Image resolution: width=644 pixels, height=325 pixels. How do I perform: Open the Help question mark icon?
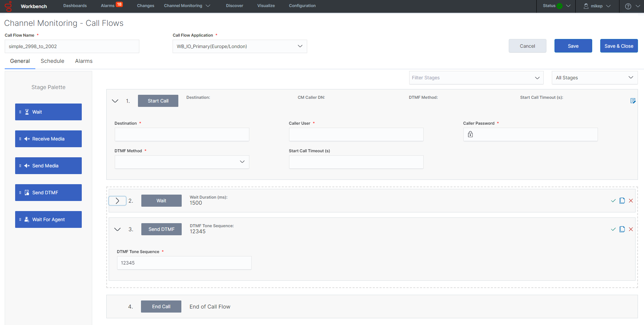[x=629, y=6]
